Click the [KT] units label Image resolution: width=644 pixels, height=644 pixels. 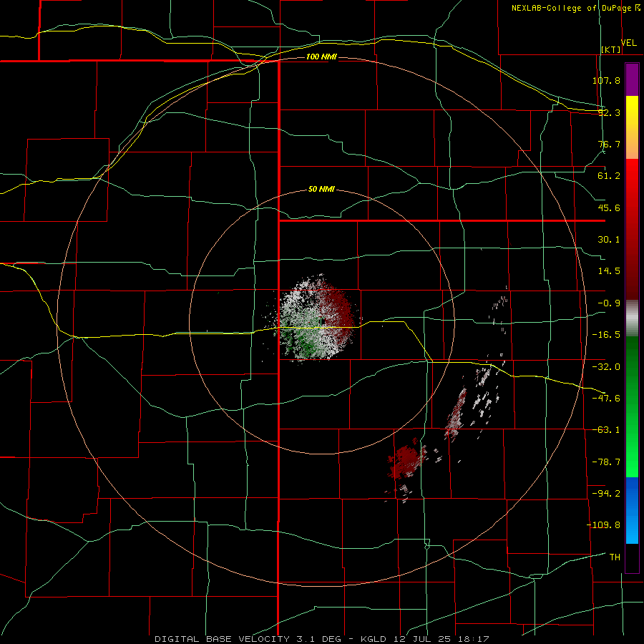[x=610, y=49]
